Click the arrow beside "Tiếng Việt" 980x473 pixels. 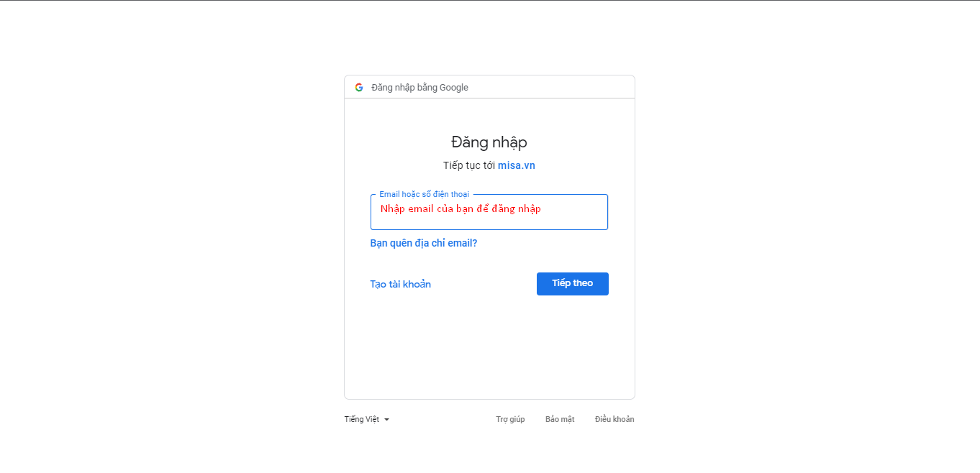(x=386, y=420)
